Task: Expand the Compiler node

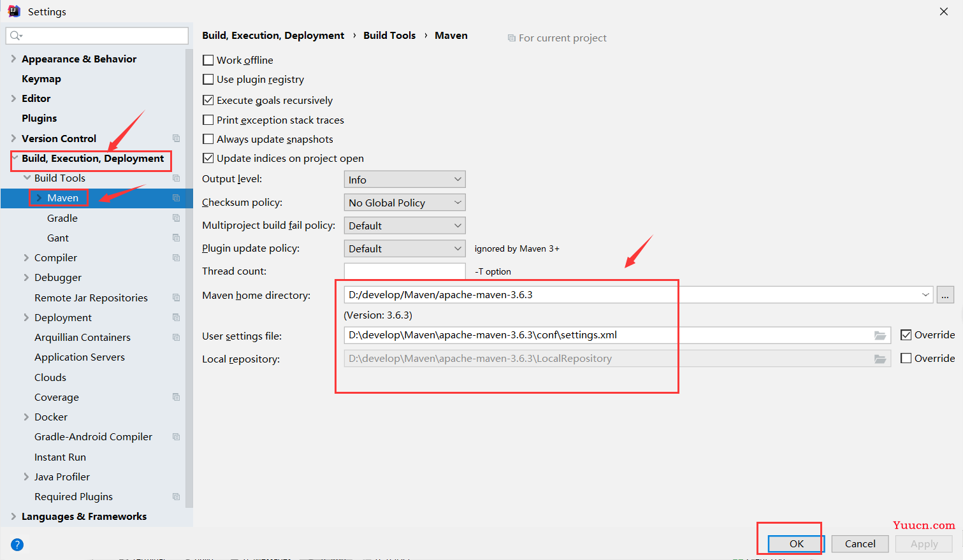Action: coord(26,257)
